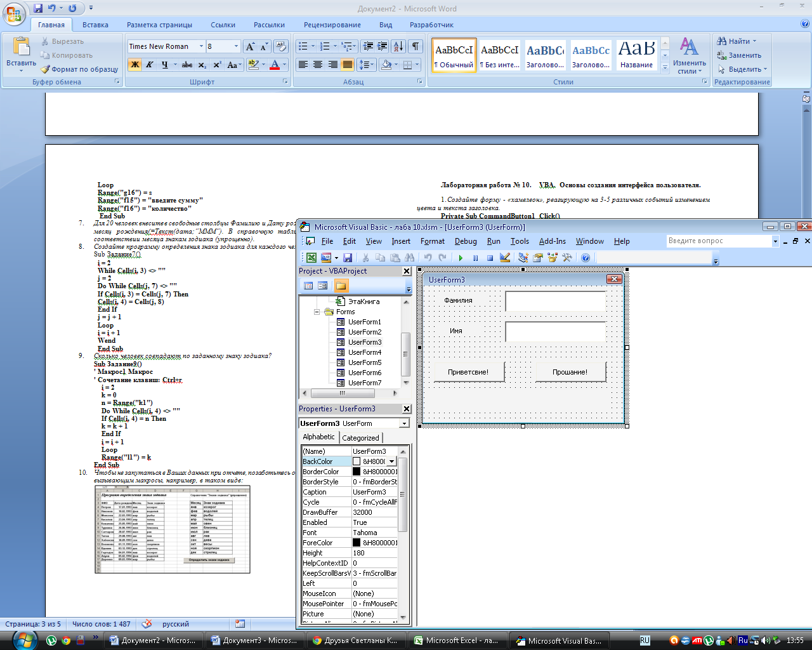
Task: Click Find binoculars icon in VBA toolbar
Action: pyautogui.click(x=410, y=258)
